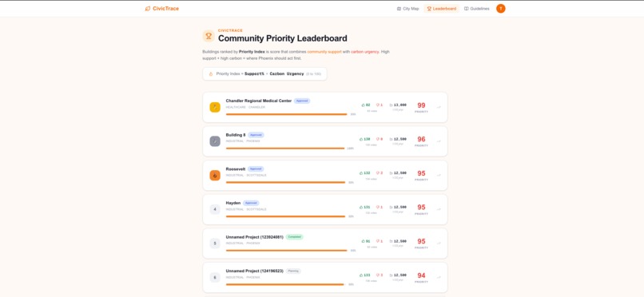Click the Chandler Regional Medical Center title
The width and height of the screenshot is (644, 297).
(259, 101)
